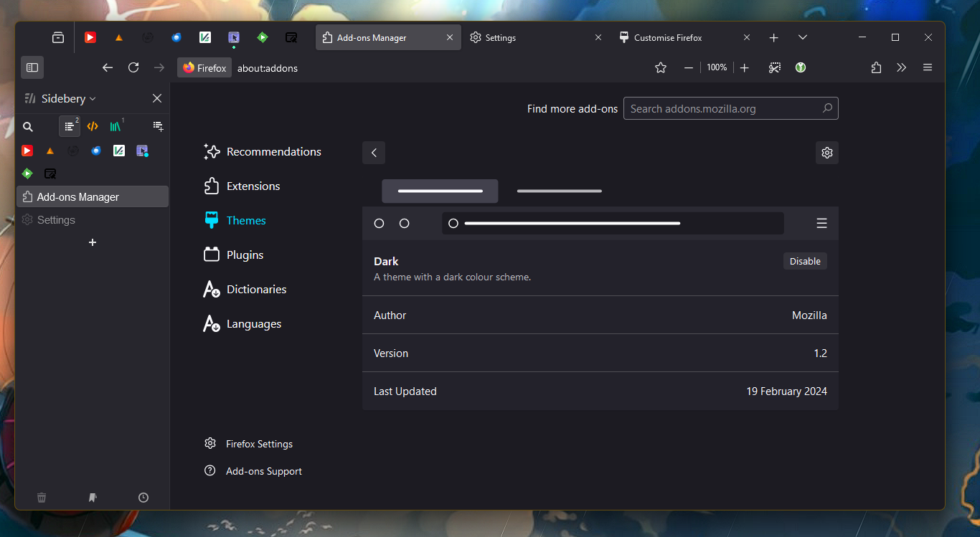Go back to the themes list

374,153
